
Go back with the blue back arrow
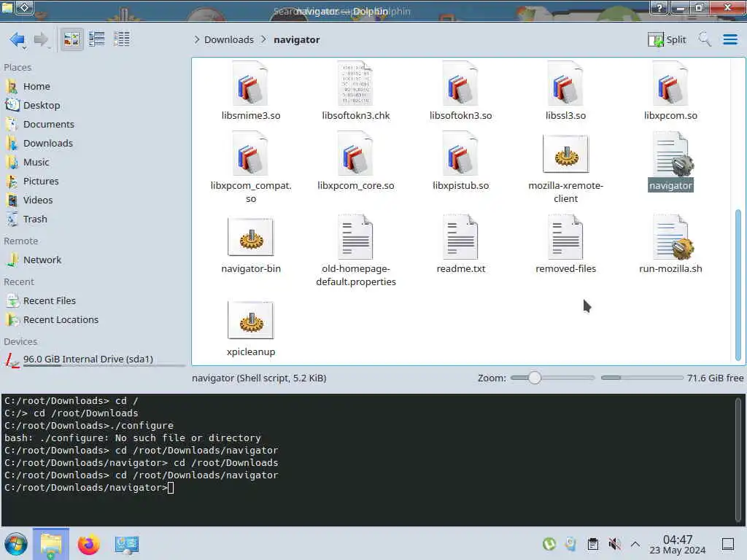click(18, 39)
